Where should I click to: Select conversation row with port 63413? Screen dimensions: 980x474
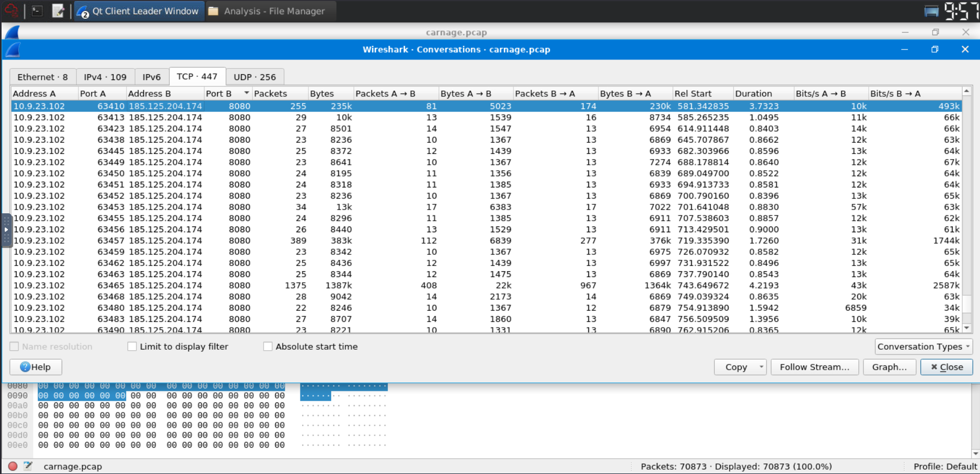[487, 117]
